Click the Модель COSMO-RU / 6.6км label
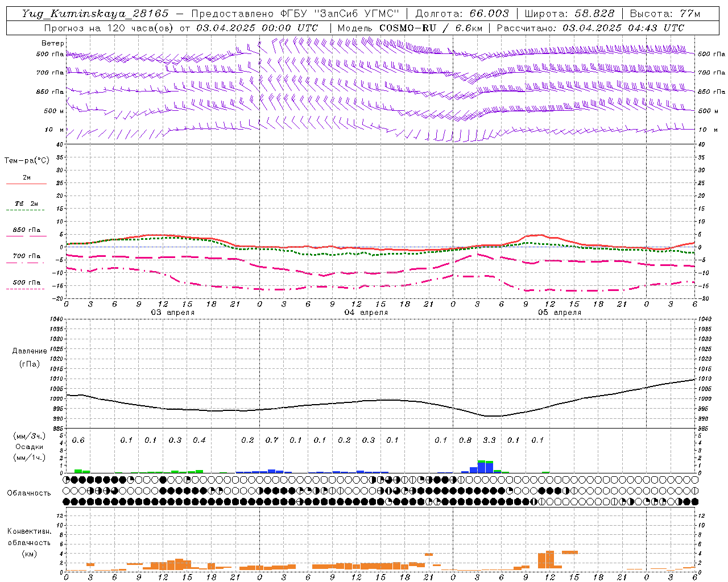728x582 pixels. pyautogui.click(x=410, y=28)
